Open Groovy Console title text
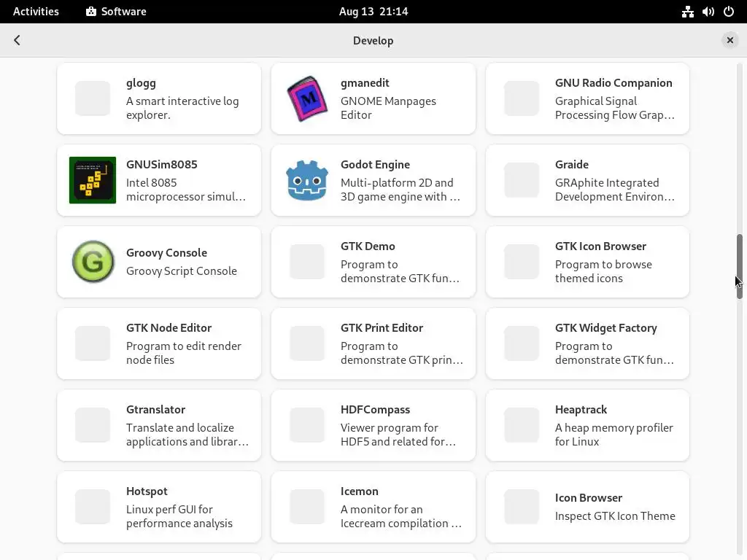 click(166, 253)
